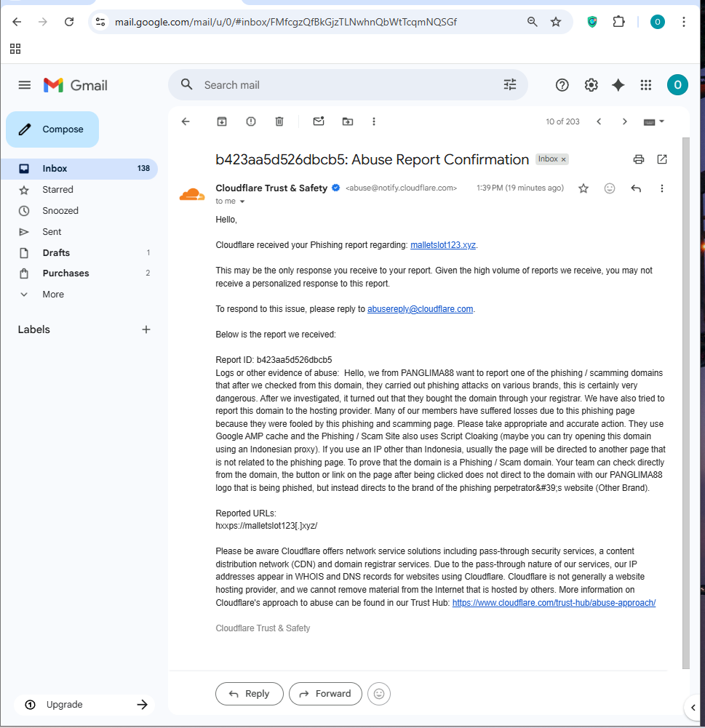Expand 'to me' recipient details
The width and height of the screenshot is (705, 728).
click(242, 201)
